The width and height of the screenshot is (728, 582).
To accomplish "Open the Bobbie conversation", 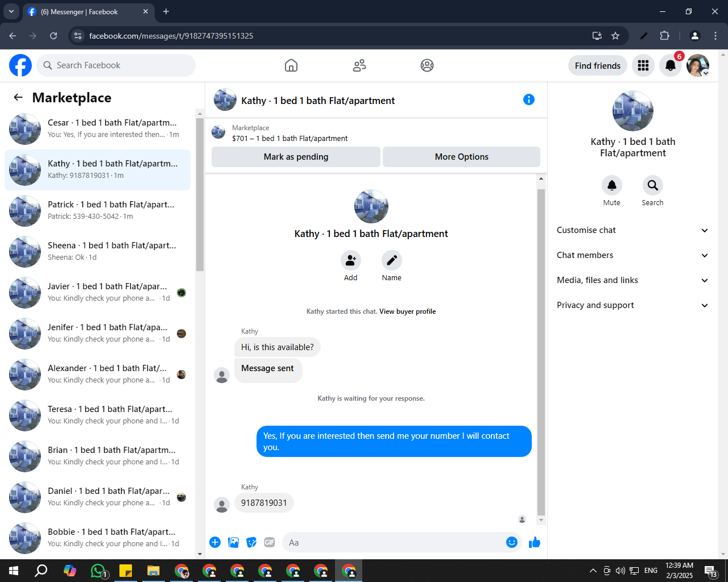I will (98, 538).
